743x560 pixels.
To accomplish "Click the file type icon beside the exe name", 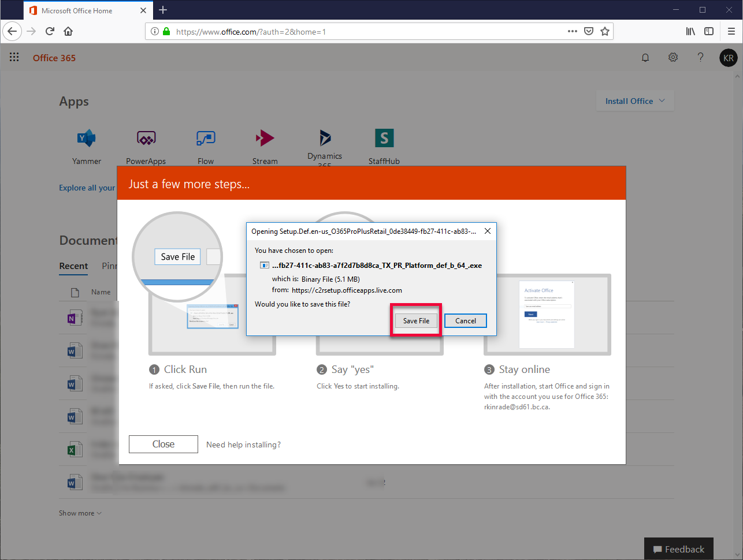I will [265, 266].
